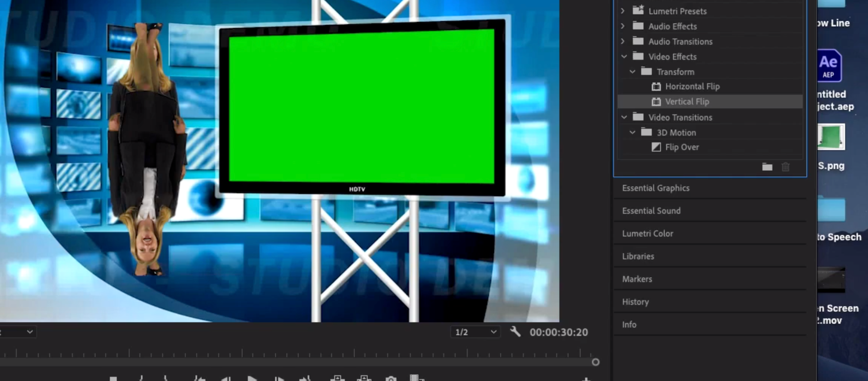
Task: Click the green HDTV screen in preview
Action: pos(362,107)
